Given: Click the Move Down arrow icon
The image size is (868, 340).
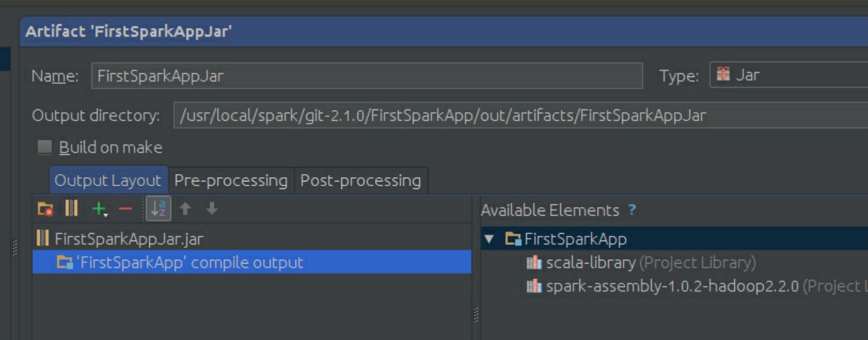Looking at the screenshot, I should [x=212, y=209].
